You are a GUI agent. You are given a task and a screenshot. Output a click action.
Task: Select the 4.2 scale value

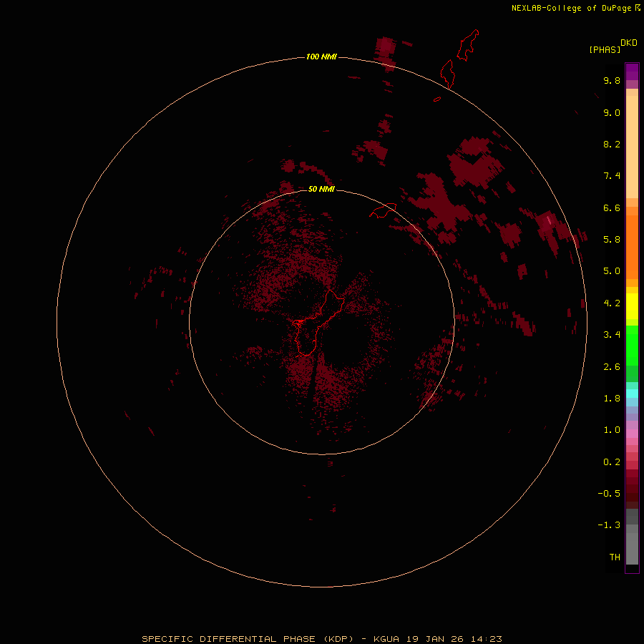point(612,303)
